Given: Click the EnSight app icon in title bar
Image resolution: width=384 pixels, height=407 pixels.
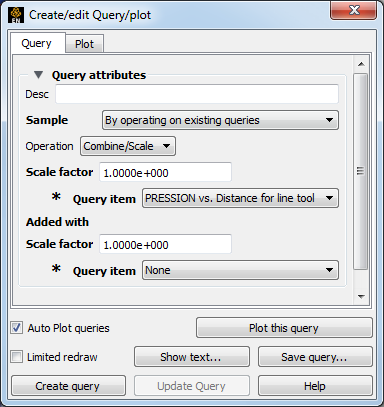Looking at the screenshot, I should [16, 15].
